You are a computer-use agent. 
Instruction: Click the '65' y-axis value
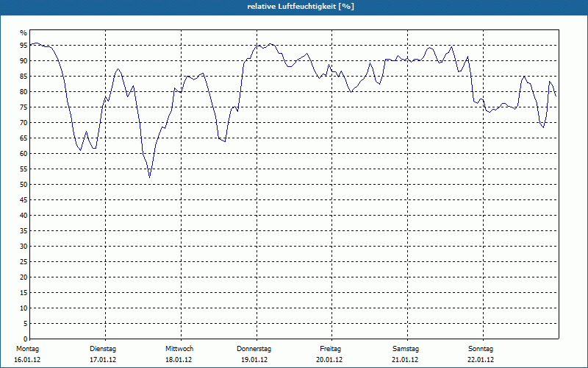[x=24, y=138]
